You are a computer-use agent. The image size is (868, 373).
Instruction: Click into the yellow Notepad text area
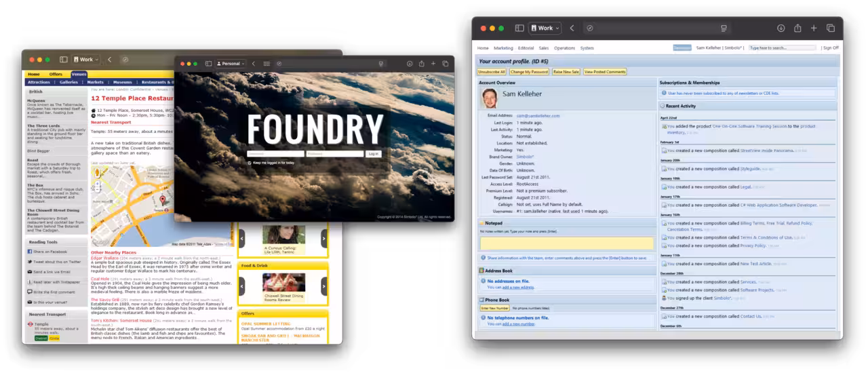click(567, 243)
